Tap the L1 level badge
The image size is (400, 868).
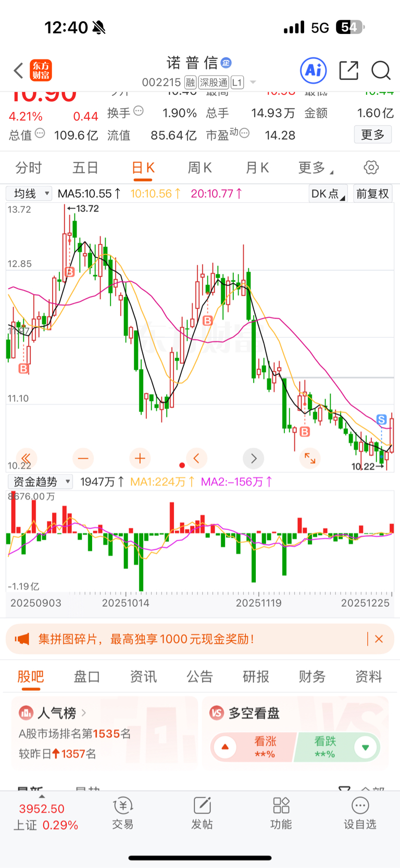(x=237, y=82)
